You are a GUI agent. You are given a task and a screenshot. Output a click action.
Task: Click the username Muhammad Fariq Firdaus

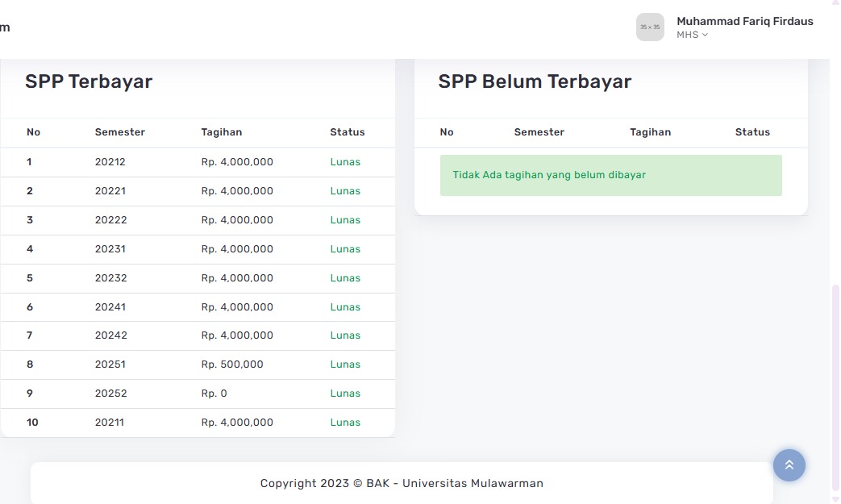tap(744, 21)
